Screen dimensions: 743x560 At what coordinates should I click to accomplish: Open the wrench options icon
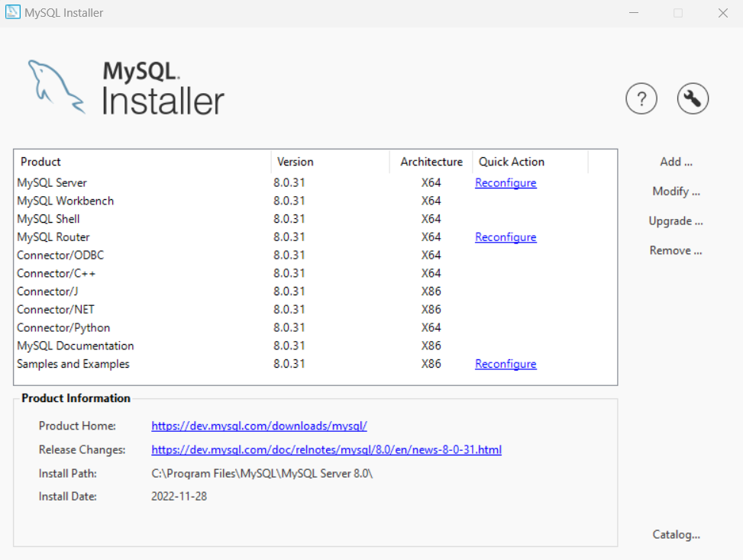coord(693,99)
